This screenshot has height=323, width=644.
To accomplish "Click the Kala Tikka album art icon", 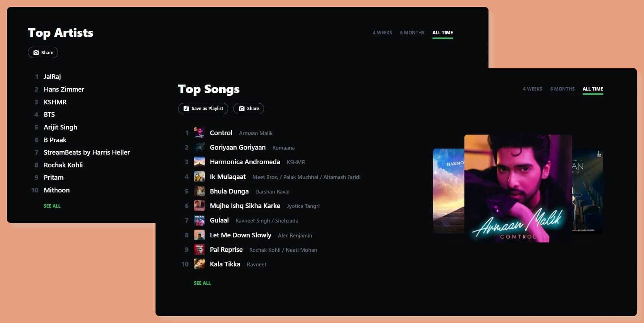I will coord(199,264).
